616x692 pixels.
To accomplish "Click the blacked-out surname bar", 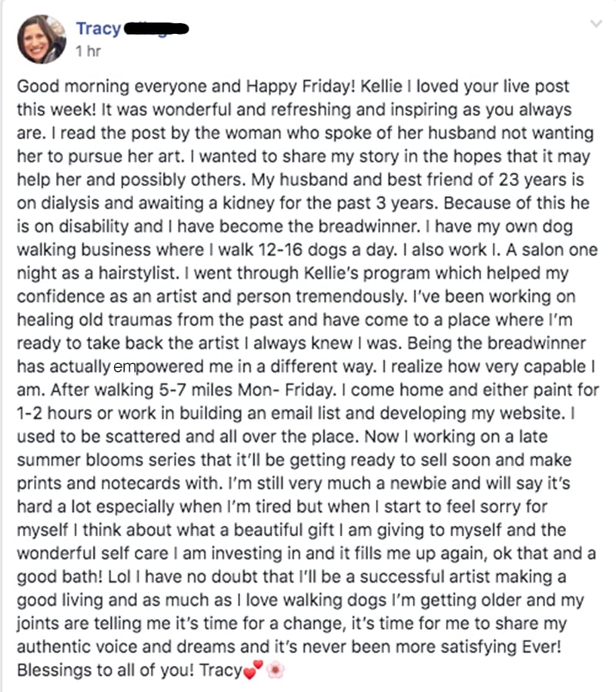I will pyautogui.click(x=156, y=29).
